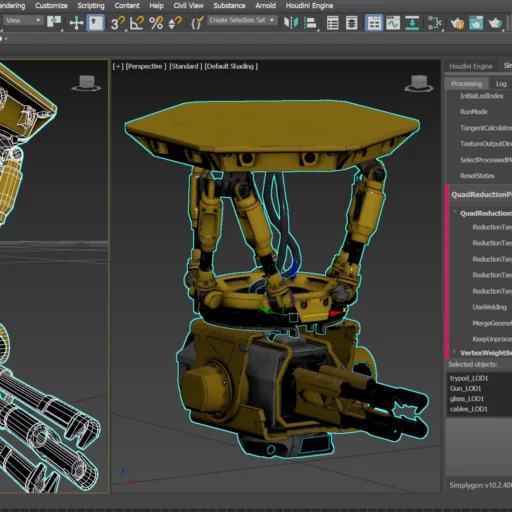
Task: Click the ViewCube in the left wireframe viewport
Action: pos(86,83)
